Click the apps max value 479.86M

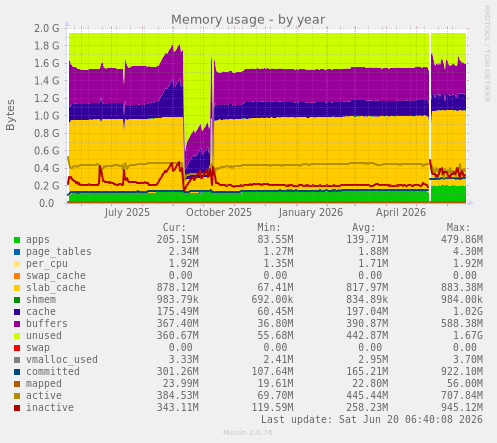pyautogui.click(x=462, y=240)
